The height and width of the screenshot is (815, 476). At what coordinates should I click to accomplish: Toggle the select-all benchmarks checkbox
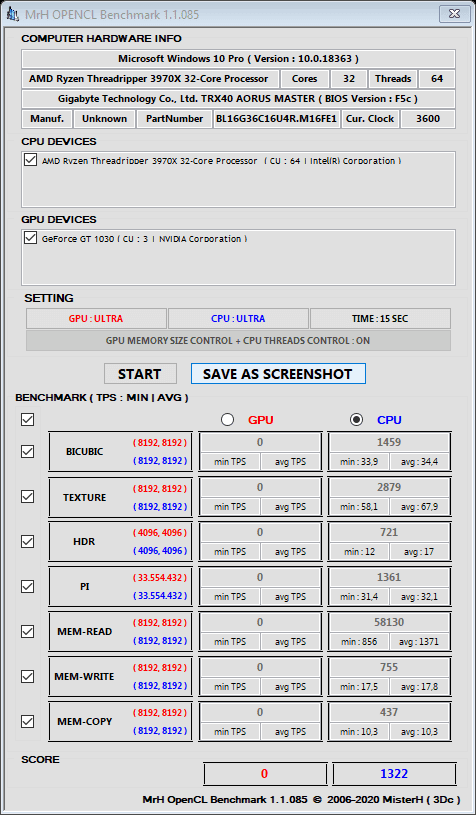click(28, 419)
